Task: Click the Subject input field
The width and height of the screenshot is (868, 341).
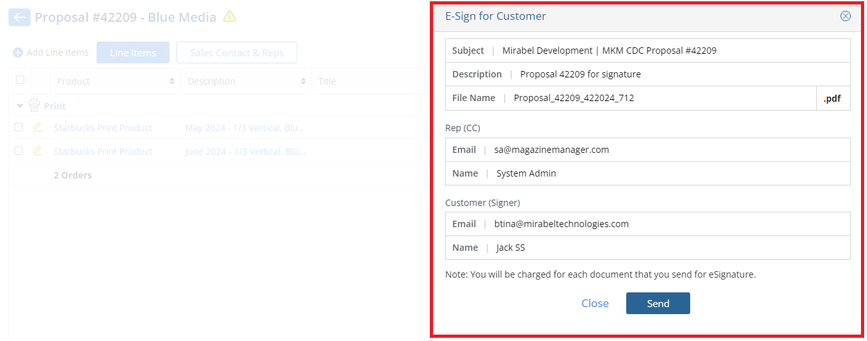Action: [648, 51]
